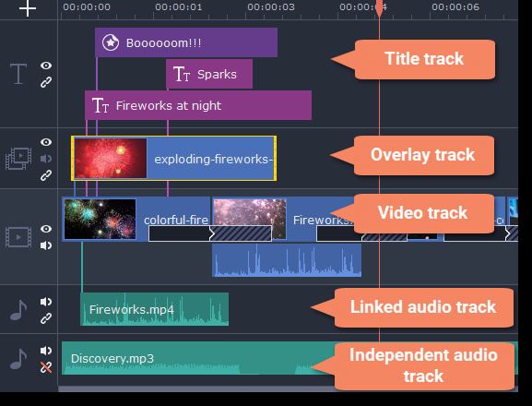
Task: Click the exploding-fireworks overlay clip thumbnail
Action: [x=111, y=158]
